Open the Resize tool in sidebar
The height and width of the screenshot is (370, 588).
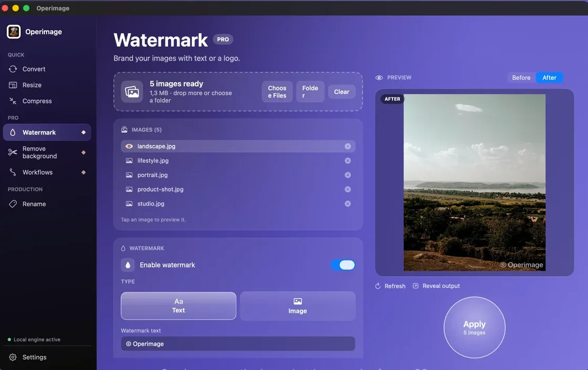pyautogui.click(x=47, y=85)
